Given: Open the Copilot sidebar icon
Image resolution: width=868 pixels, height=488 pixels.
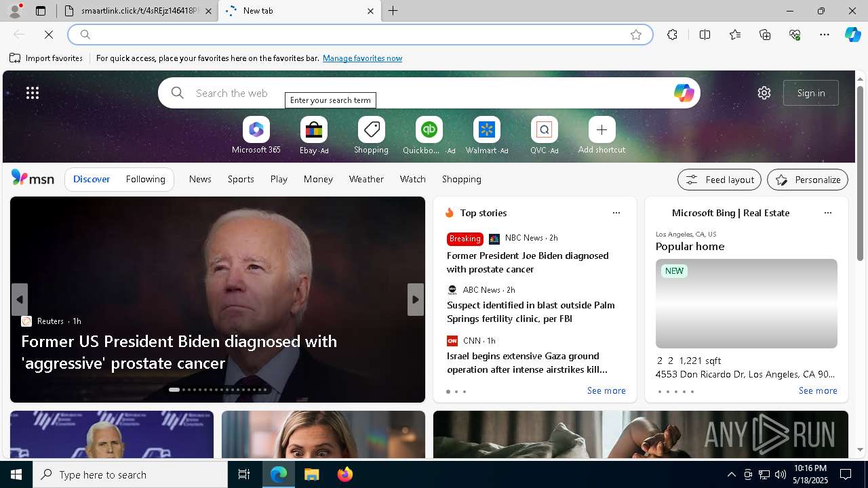Looking at the screenshot, I should click(852, 35).
